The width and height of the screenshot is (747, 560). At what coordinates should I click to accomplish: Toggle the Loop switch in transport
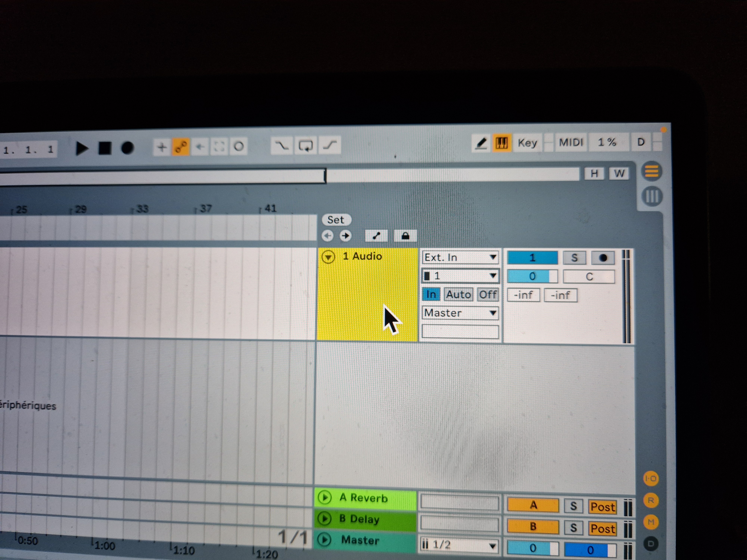(306, 145)
